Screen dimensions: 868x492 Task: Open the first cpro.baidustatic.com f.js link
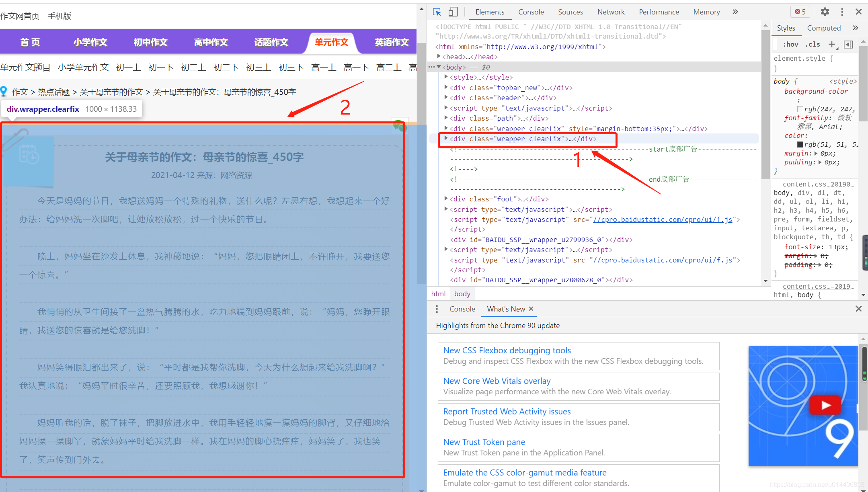point(663,219)
